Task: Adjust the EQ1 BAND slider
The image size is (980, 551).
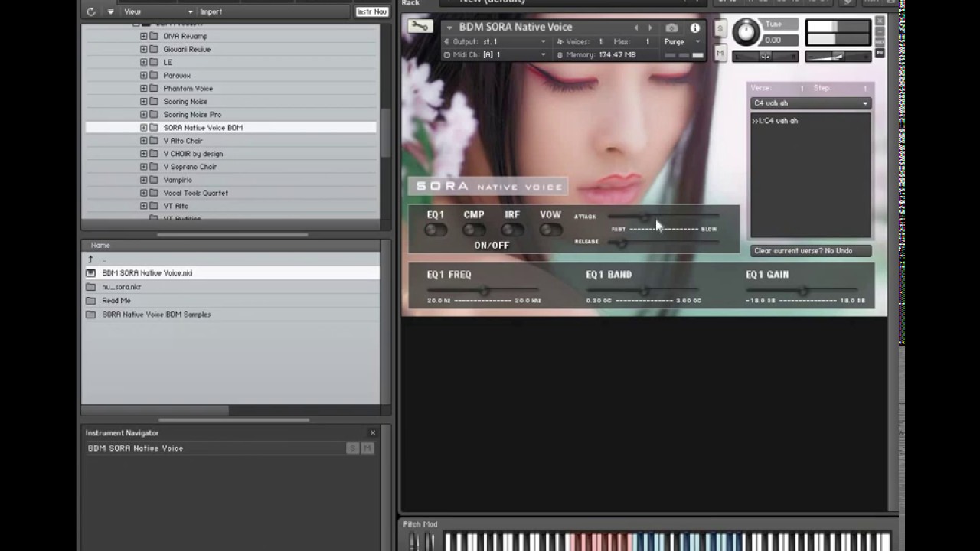Action: click(x=643, y=290)
